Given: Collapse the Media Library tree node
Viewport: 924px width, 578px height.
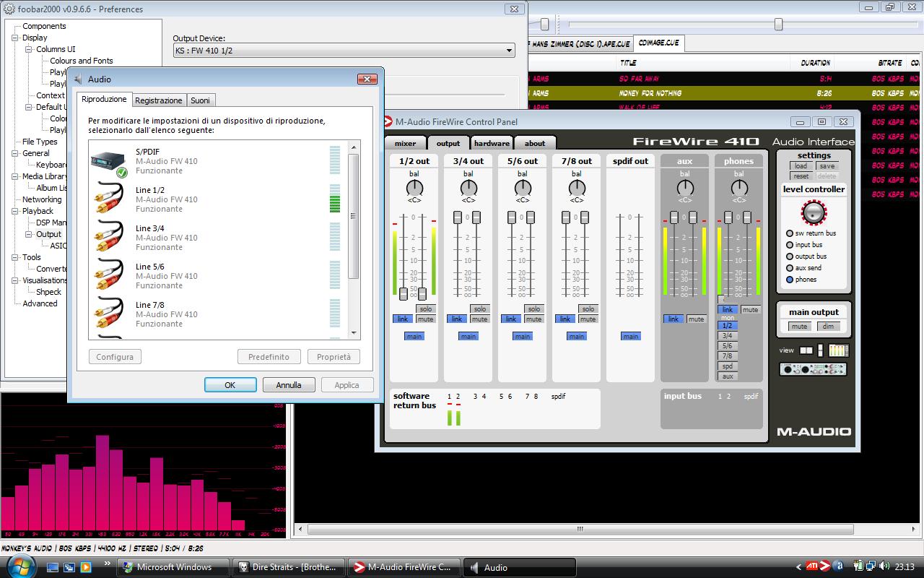Looking at the screenshot, I should pos(15,176).
